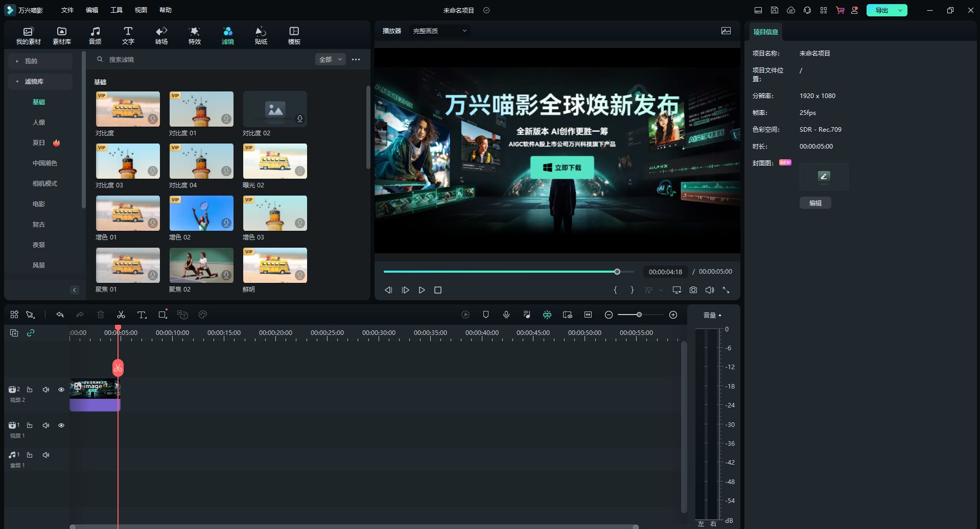Open the 工具 menu
Viewport: 980px width, 529px height.
point(116,10)
